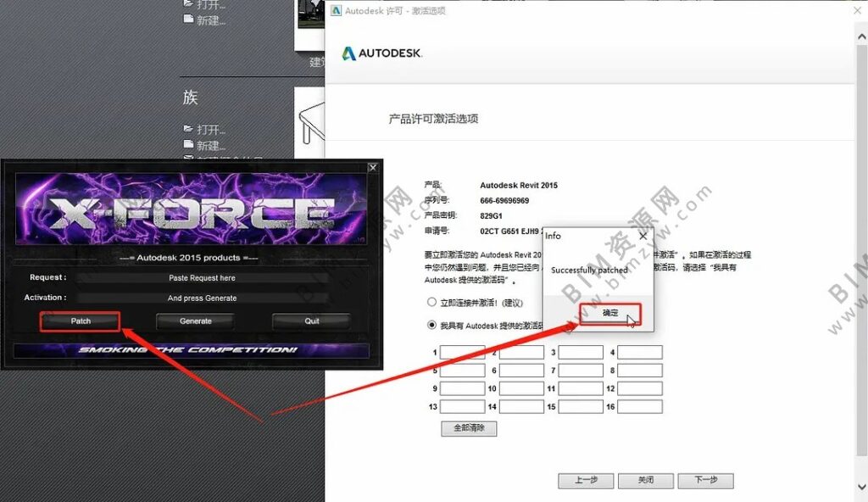Click activation code box number 7
Screen dimensions: 868x502
click(581, 370)
